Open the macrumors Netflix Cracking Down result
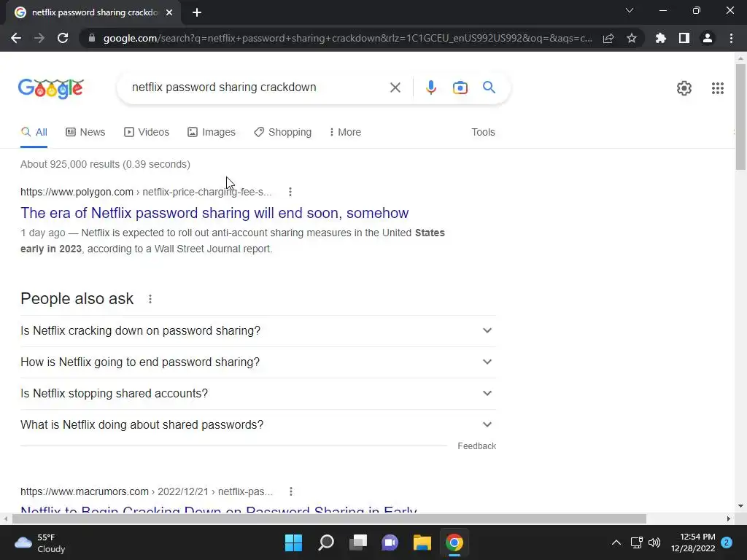 tap(219, 509)
